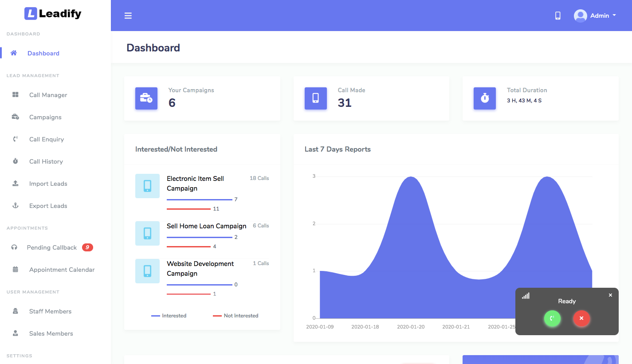Open Call History page
The width and height of the screenshot is (632, 364).
coord(46,161)
